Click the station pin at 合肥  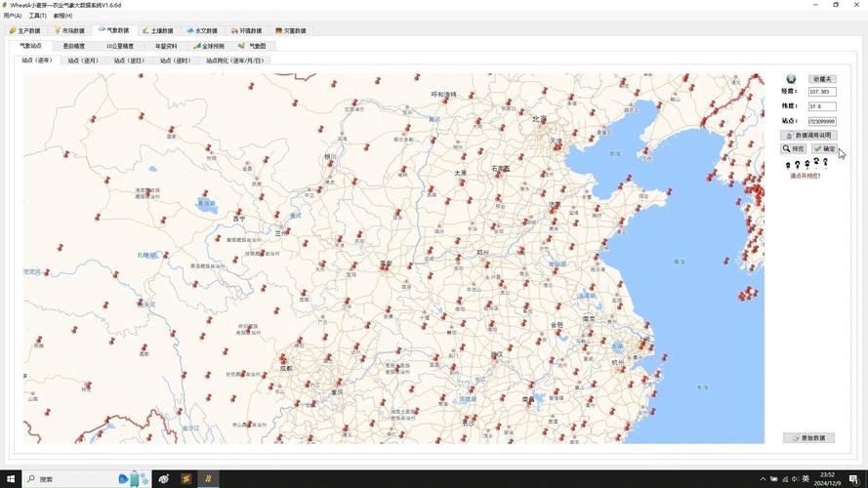click(557, 332)
